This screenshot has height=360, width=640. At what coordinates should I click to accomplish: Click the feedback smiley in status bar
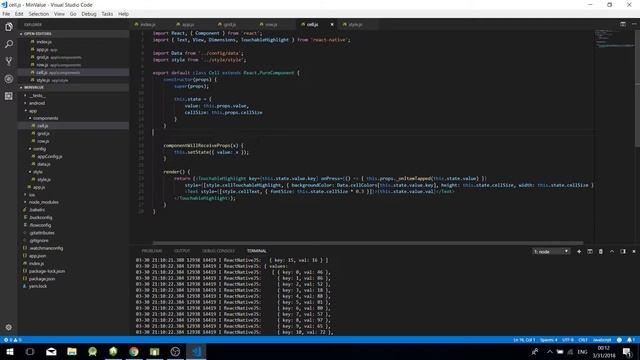click(619, 340)
